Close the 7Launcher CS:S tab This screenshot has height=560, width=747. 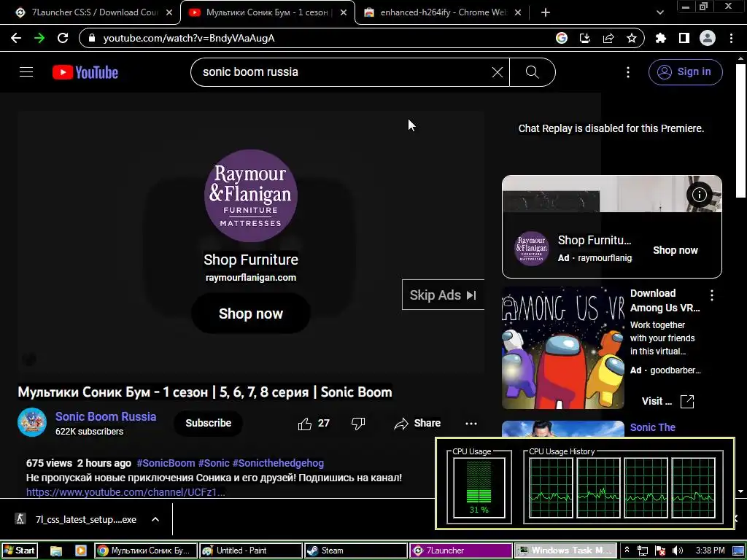(169, 13)
